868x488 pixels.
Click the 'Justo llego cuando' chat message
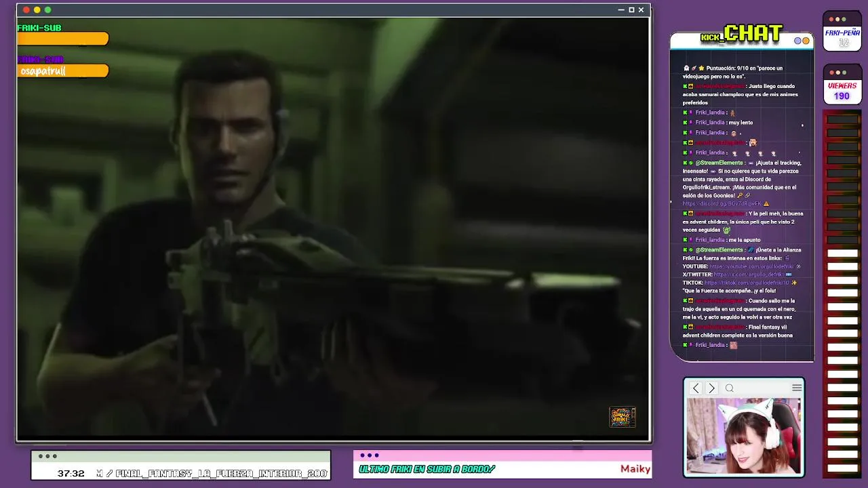point(741,94)
